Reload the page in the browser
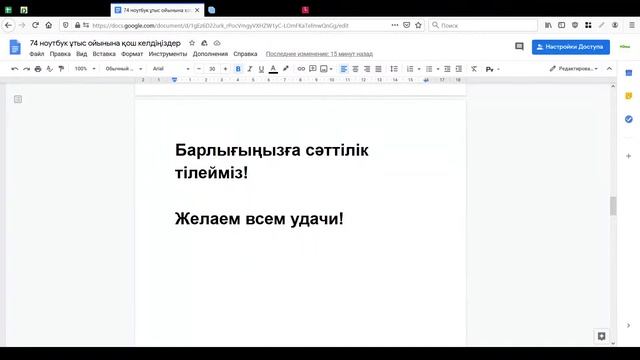 (x=36, y=25)
